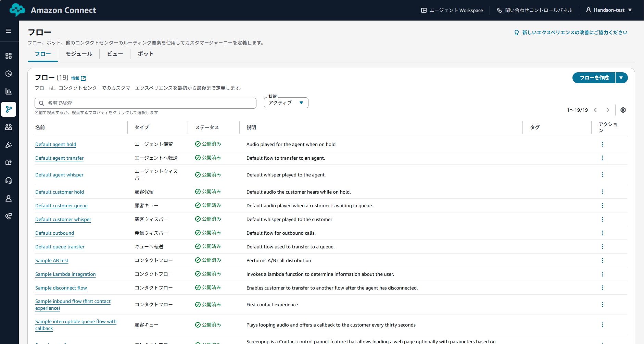Open the phone channels icon at sidebar bottom

pos(9,216)
